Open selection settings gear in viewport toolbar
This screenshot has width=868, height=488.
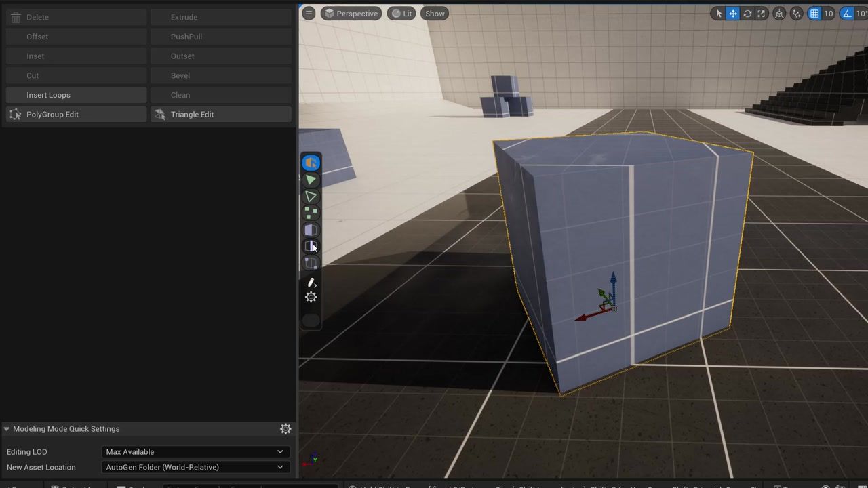coord(311,297)
